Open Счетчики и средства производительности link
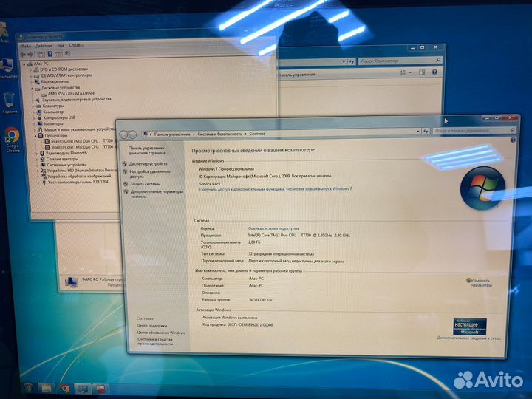This screenshot has width=532, height=399. point(155,341)
